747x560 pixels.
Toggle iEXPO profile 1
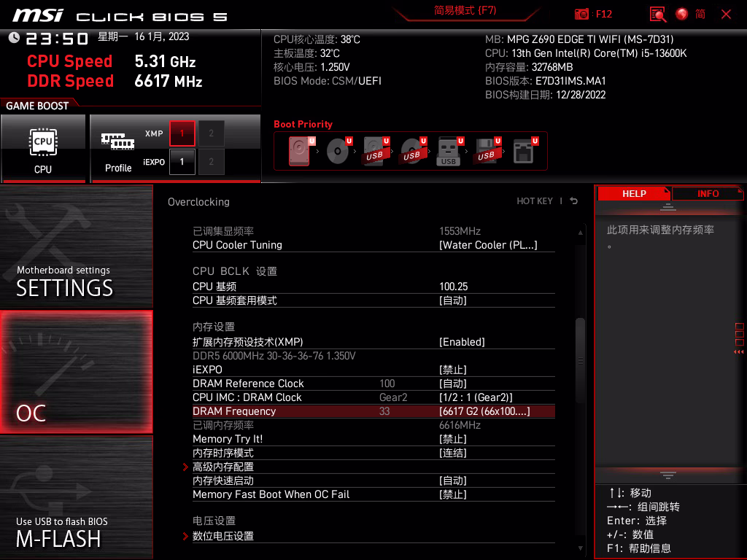182,162
